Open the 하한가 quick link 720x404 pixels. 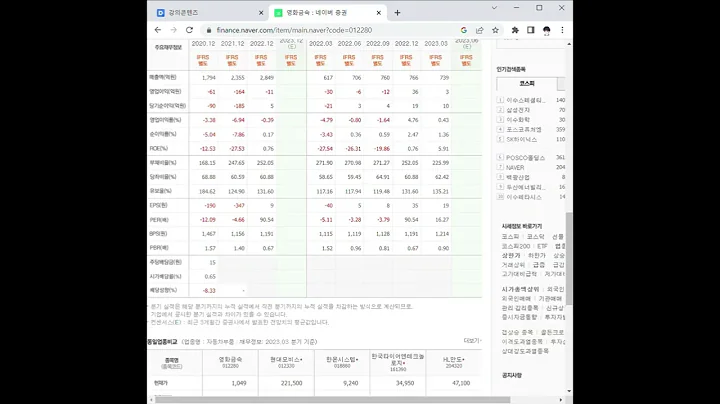536,255
